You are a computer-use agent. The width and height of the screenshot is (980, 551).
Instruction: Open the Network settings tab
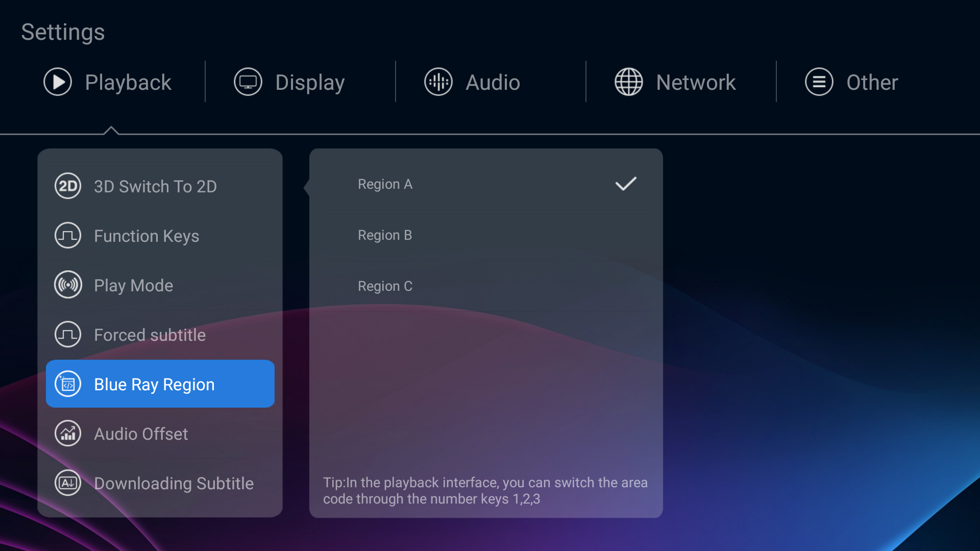[695, 83]
